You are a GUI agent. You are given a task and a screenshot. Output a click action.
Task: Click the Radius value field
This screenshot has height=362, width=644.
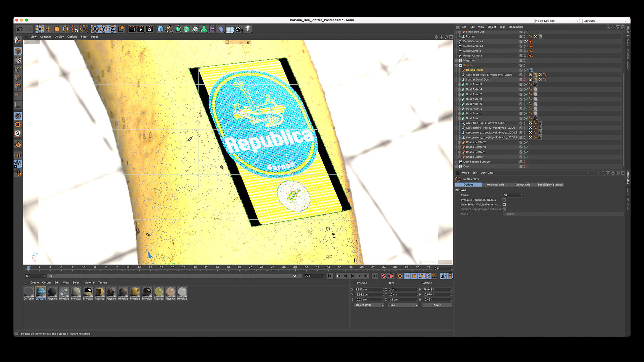click(x=513, y=195)
